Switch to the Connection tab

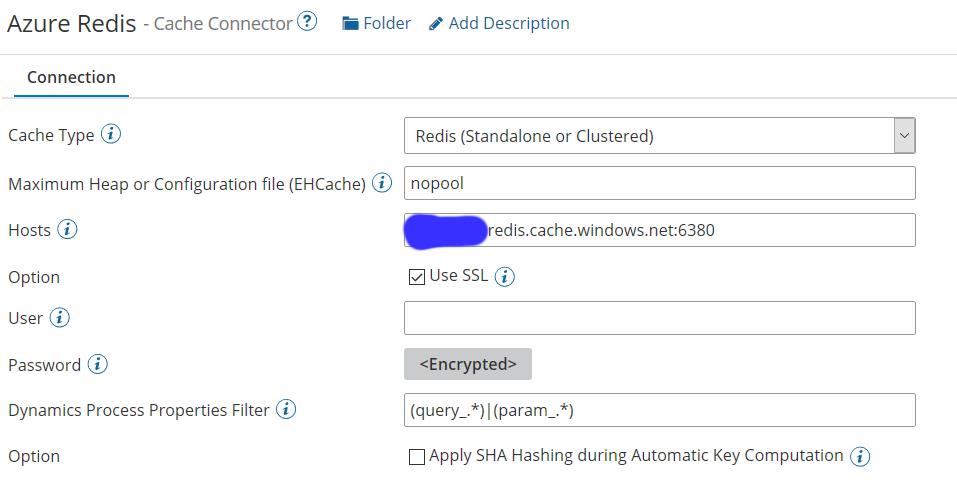point(71,77)
